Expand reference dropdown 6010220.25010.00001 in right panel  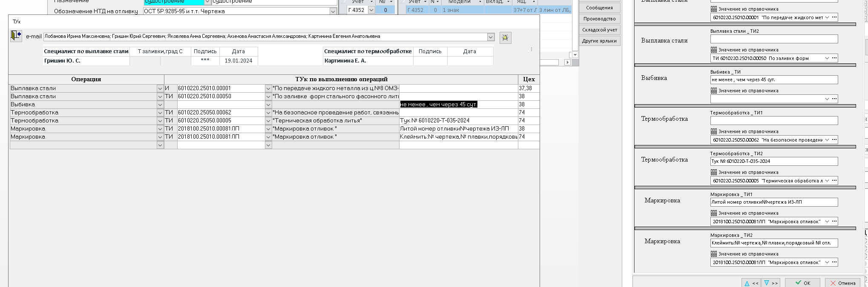click(827, 17)
